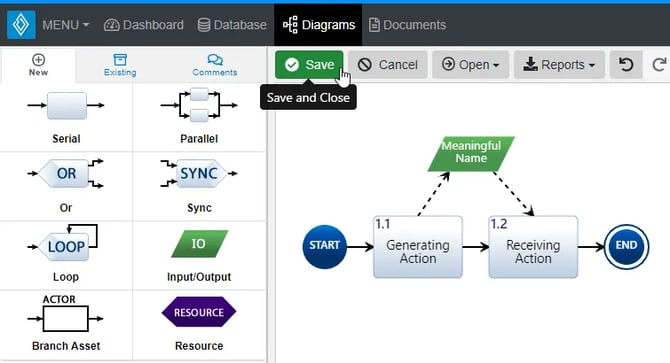
Task: Click the green Save button
Action: pos(309,65)
